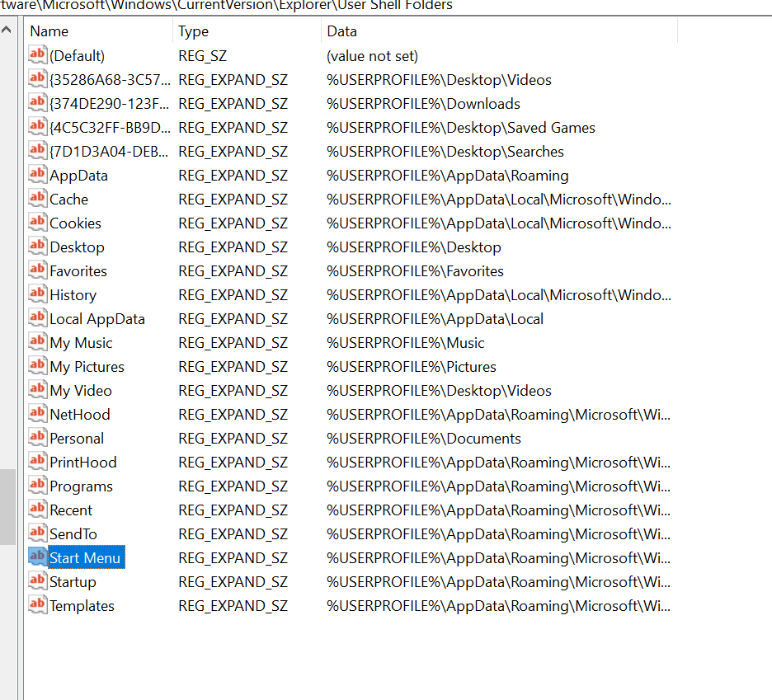This screenshot has height=700, width=772.
Task: Click the ab icon beside Recent
Action: 37,509
